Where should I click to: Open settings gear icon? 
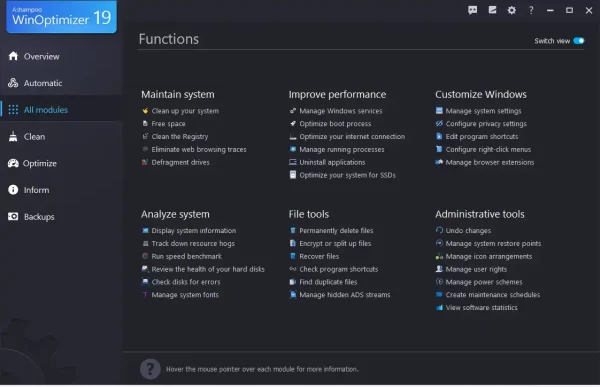(512, 10)
